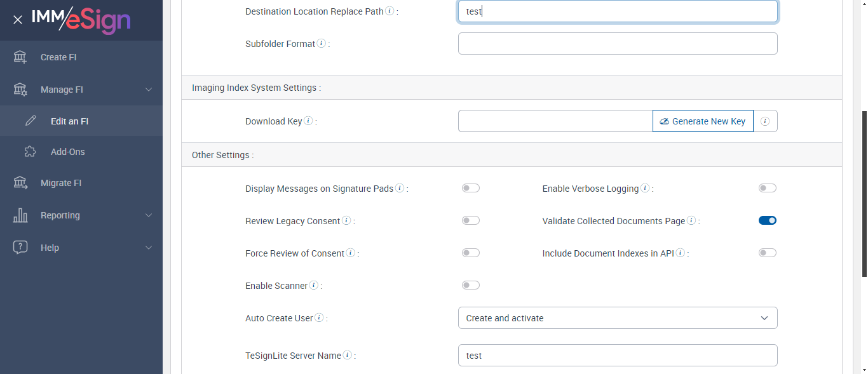Close the sidebar with the X icon
868x374 pixels.
pos(18,20)
